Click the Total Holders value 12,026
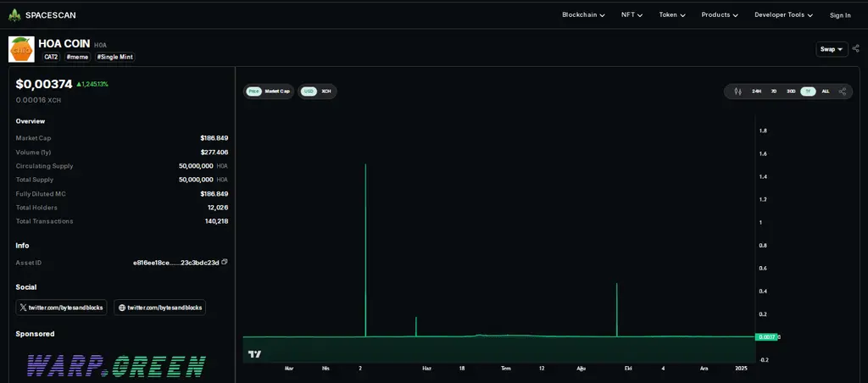 pos(218,208)
